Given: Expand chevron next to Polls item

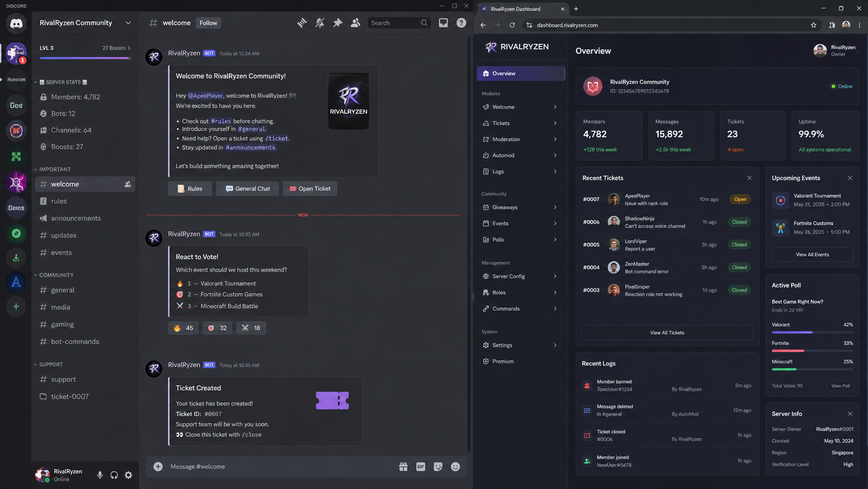Looking at the screenshot, I should (555, 240).
